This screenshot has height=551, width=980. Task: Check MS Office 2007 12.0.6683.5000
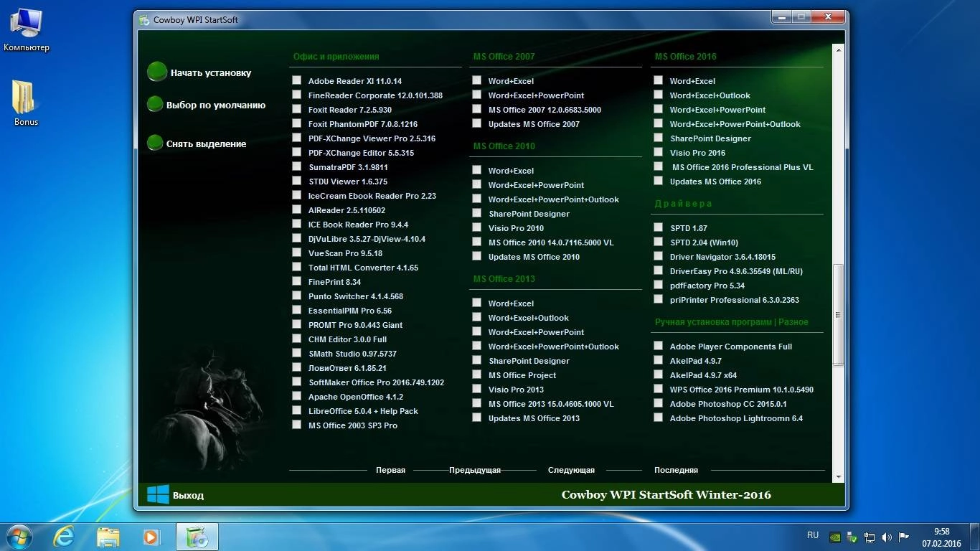[477, 109]
